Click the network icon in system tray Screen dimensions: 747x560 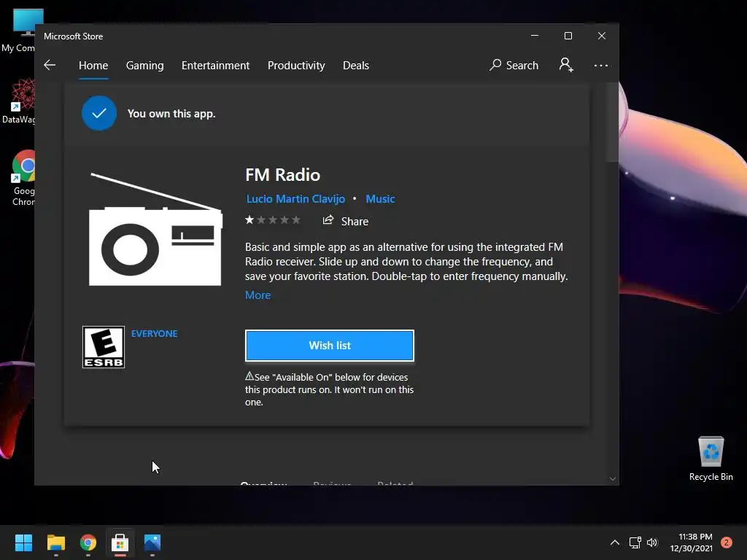pos(635,542)
